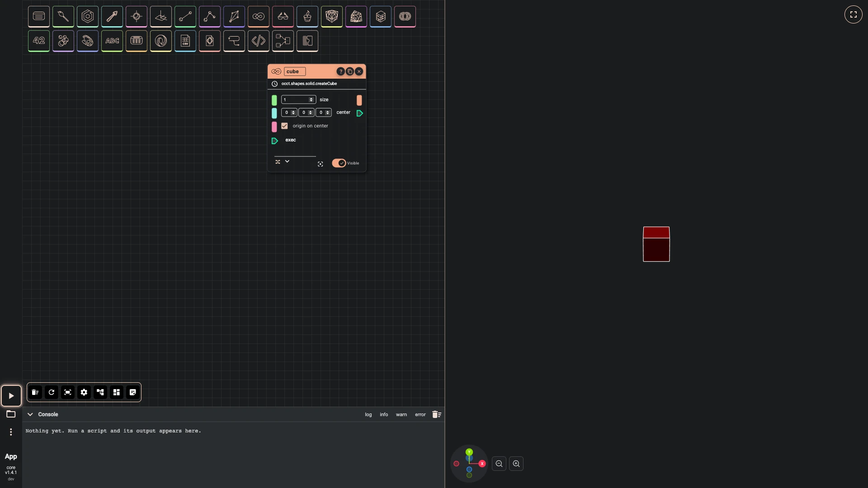Open the glasses category icon
This screenshot has height=488, width=868.
(283, 17)
